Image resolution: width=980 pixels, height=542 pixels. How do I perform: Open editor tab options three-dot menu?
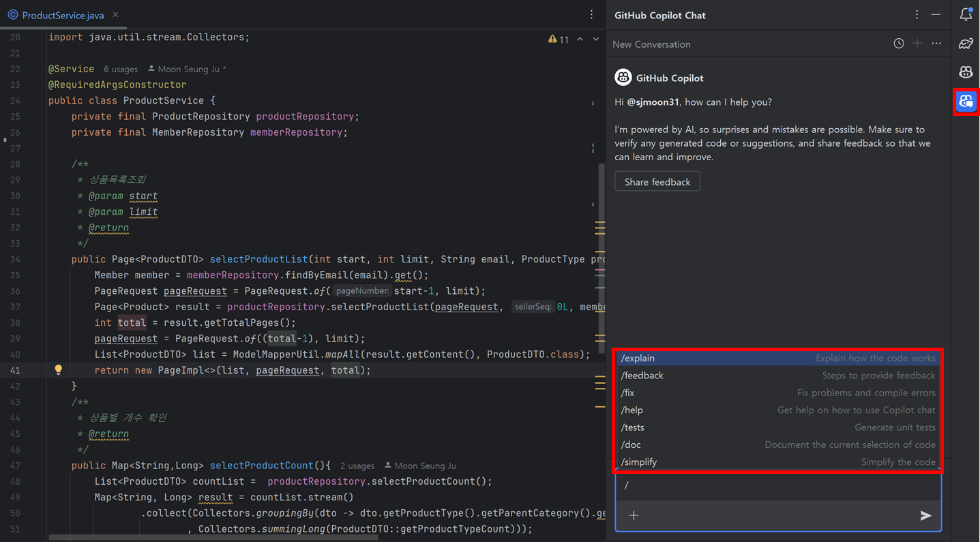point(591,14)
